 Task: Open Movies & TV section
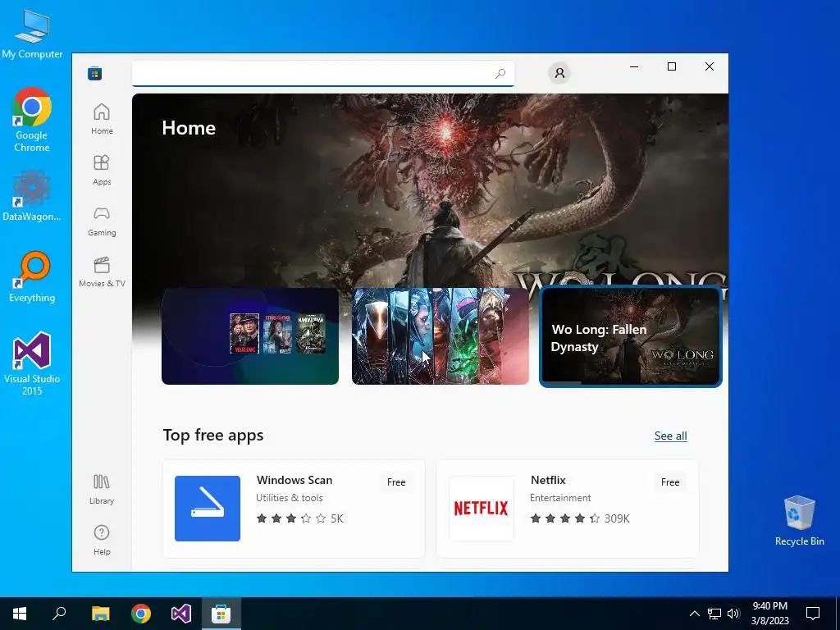[102, 272]
